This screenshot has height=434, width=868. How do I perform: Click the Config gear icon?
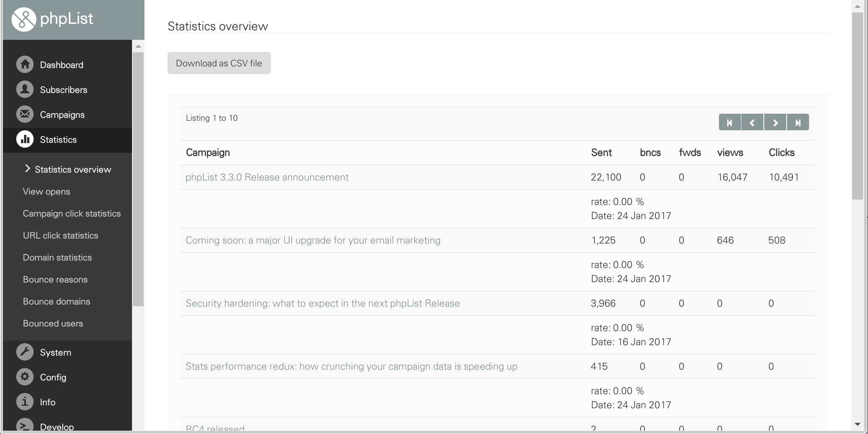25,377
